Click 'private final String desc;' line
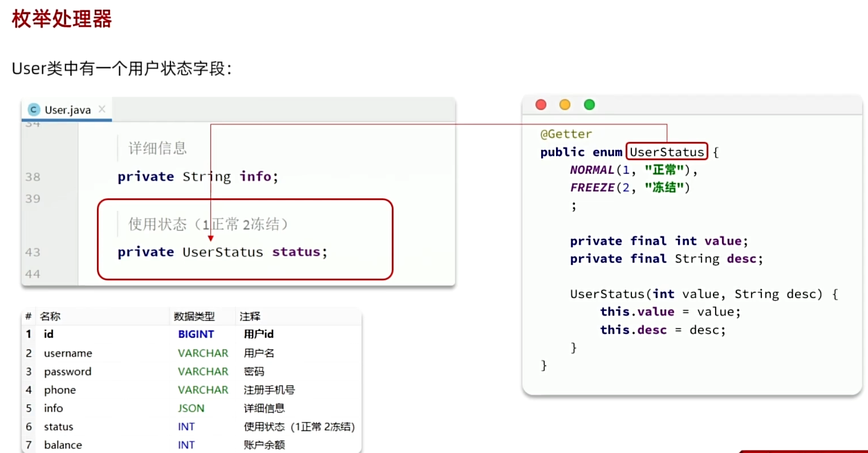The height and width of the screenshot is (453, 868). tap(666, 259)
